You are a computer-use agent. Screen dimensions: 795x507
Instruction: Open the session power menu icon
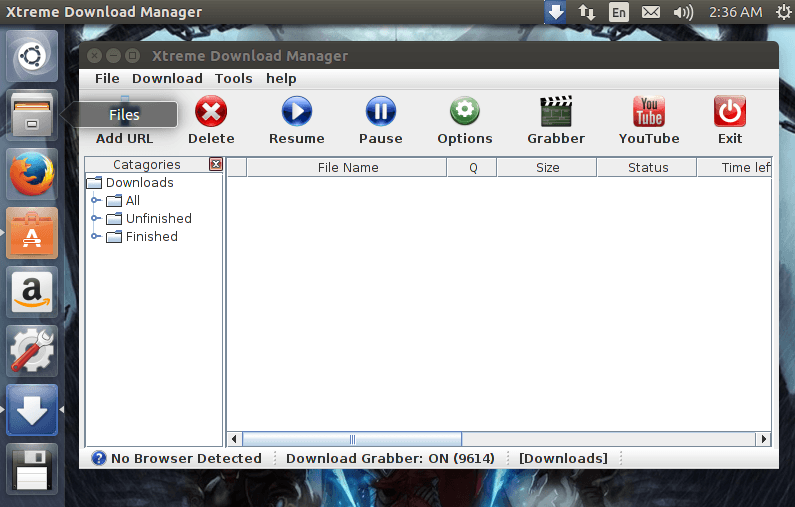[784, 12]
